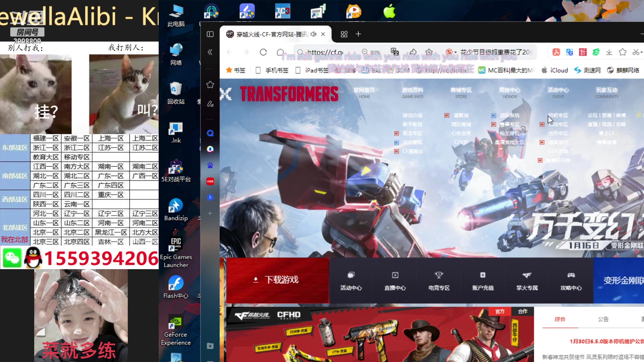Image resolution: width=644 pixels, height=362 pixels.
Task: Open the GeForce Experience shortcut
Action: [x=176, y=330]
